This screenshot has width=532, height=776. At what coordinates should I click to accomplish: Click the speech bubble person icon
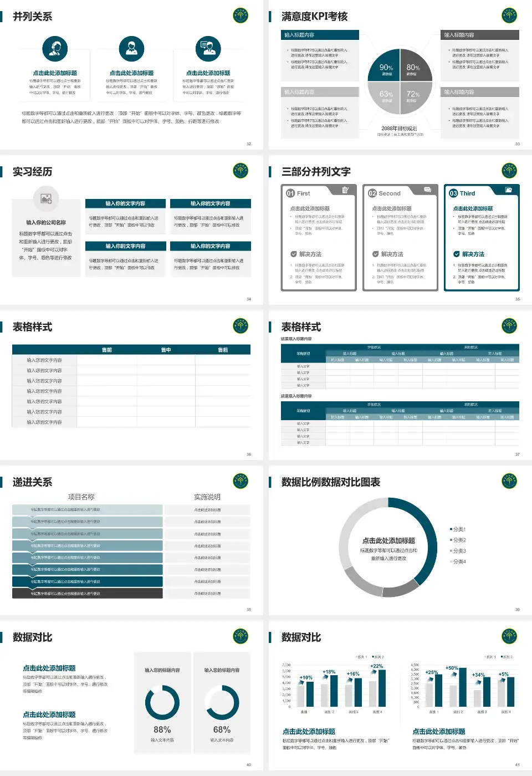tap(208, 49)
